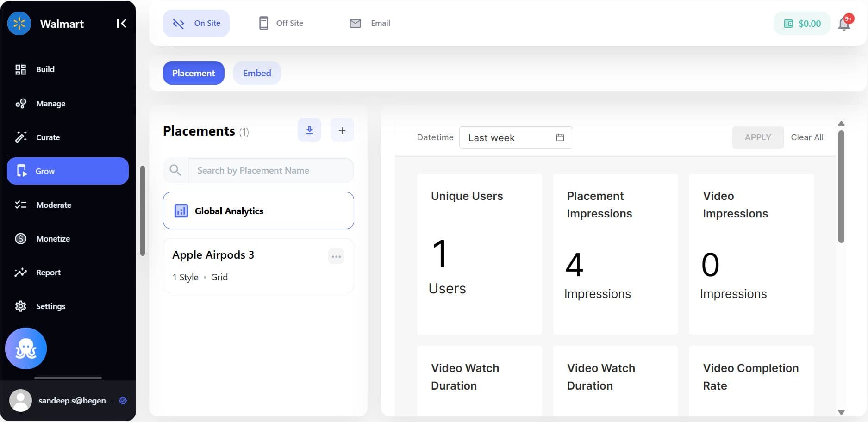Screen dimensions: 868x422
Task: Focus the Search by Placement Name field
Action: [271, 170]
